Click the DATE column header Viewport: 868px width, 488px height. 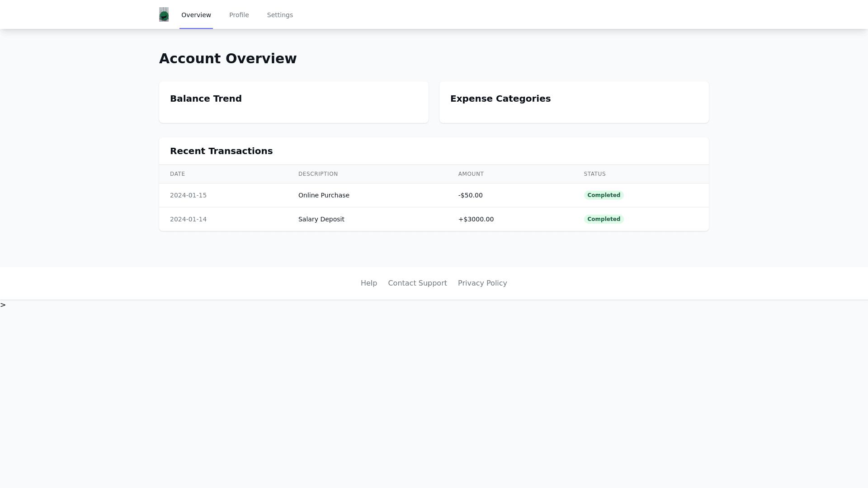coord(177,174)
